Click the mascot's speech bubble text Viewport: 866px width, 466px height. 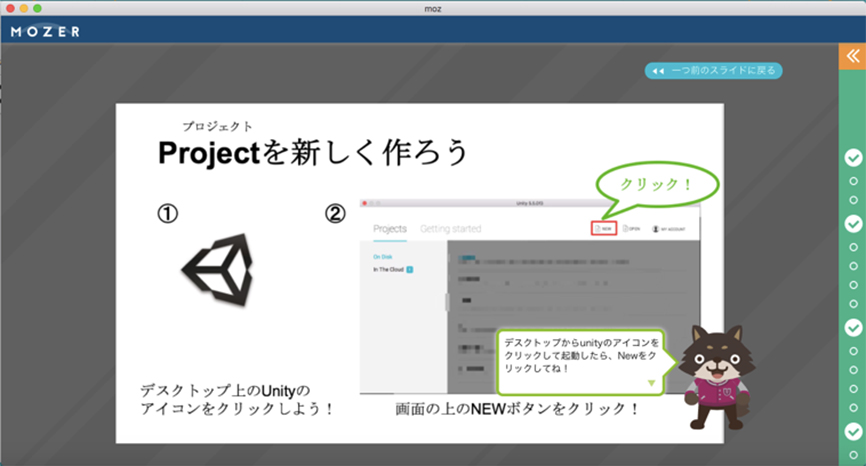coord(581,355)
